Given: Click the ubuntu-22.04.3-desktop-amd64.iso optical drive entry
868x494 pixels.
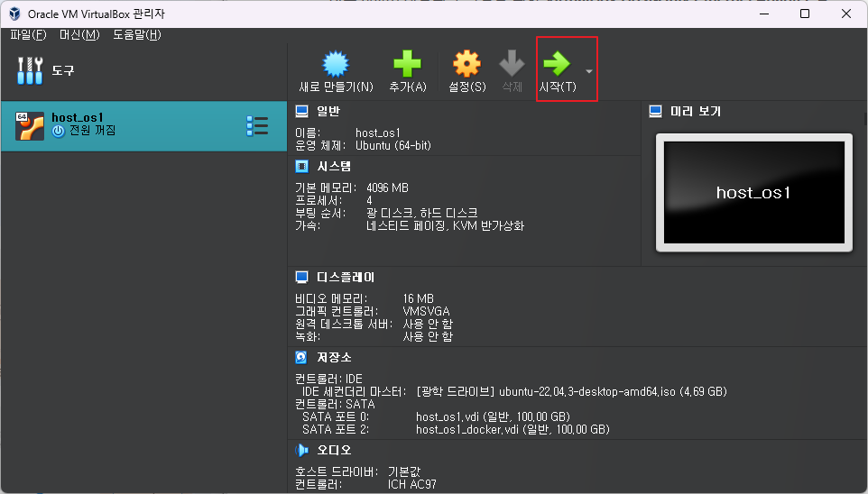Looking at the screenshot, I should click(x=571, y=391).
